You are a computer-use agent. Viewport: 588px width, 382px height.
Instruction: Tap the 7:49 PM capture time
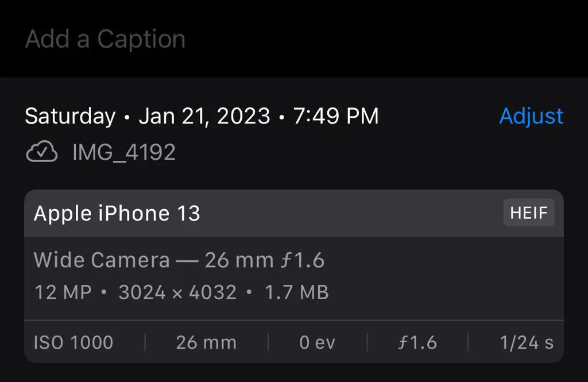click(336, 116)
